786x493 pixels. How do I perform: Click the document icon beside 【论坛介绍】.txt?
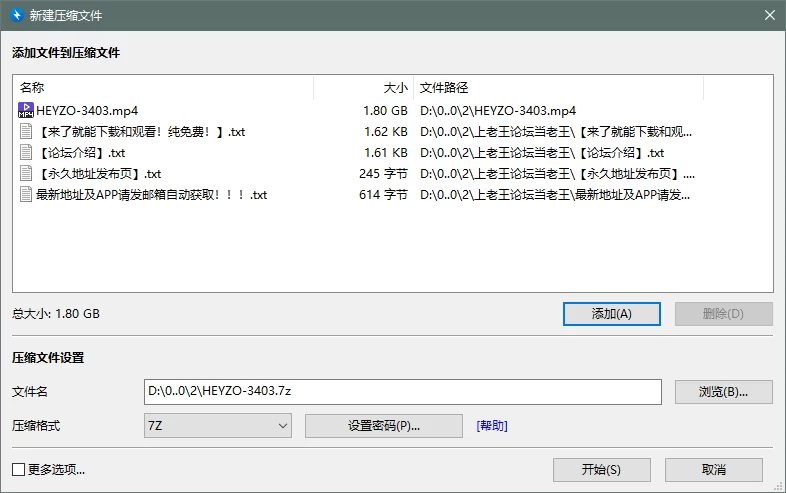(26, 152)
